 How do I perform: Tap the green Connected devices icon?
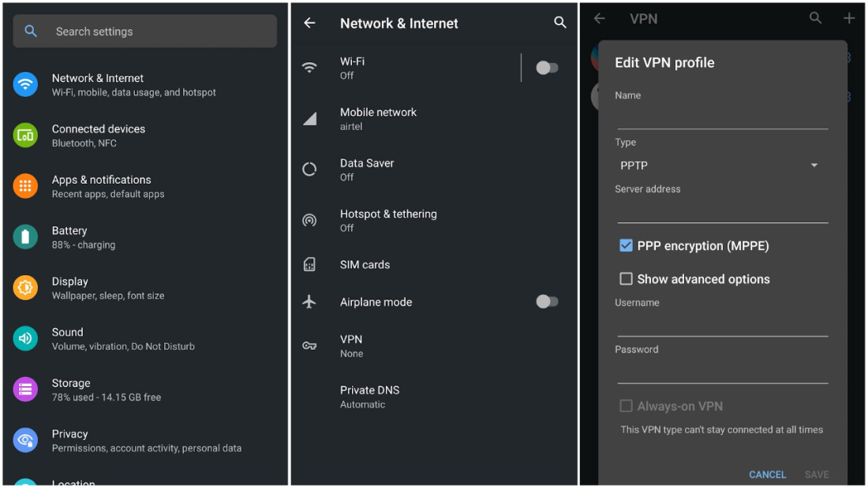coord(25,136)
